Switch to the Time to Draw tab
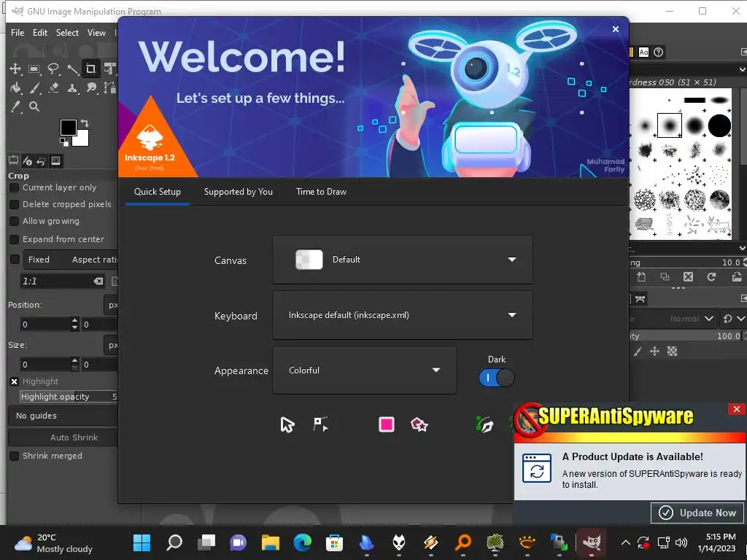This screenshot has width=747, height=560. [321, 192]
